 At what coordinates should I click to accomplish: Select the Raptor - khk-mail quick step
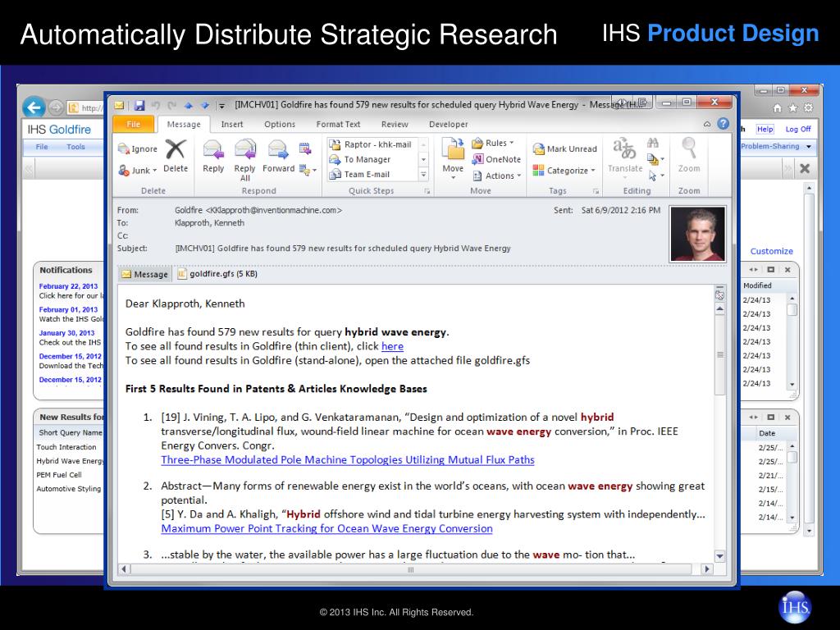[x=372, y=144]
